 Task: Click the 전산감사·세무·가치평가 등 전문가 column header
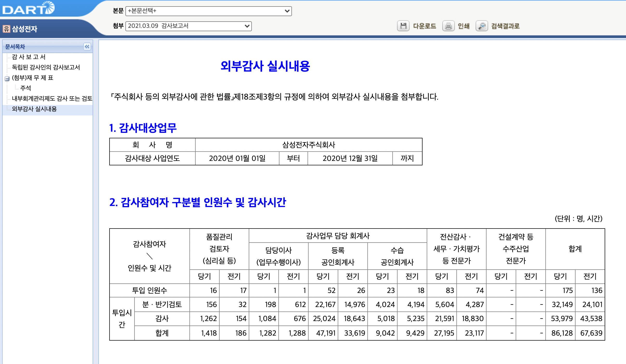[x=457, y=249]
